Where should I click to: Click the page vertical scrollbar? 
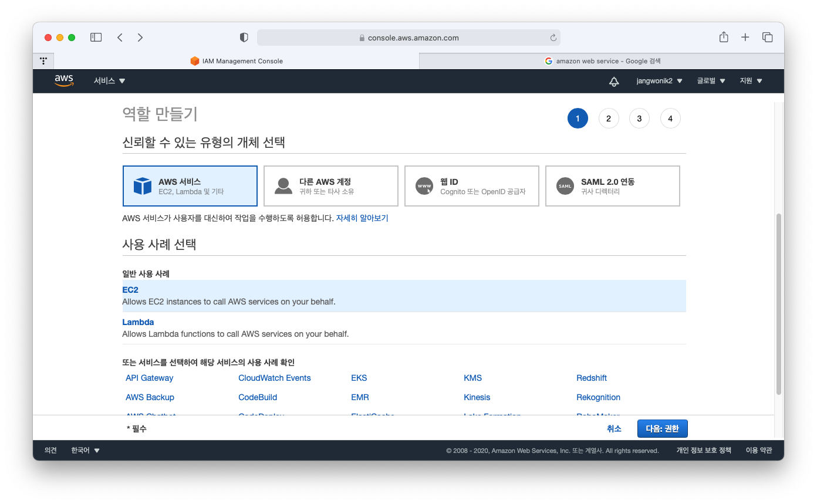779,304
